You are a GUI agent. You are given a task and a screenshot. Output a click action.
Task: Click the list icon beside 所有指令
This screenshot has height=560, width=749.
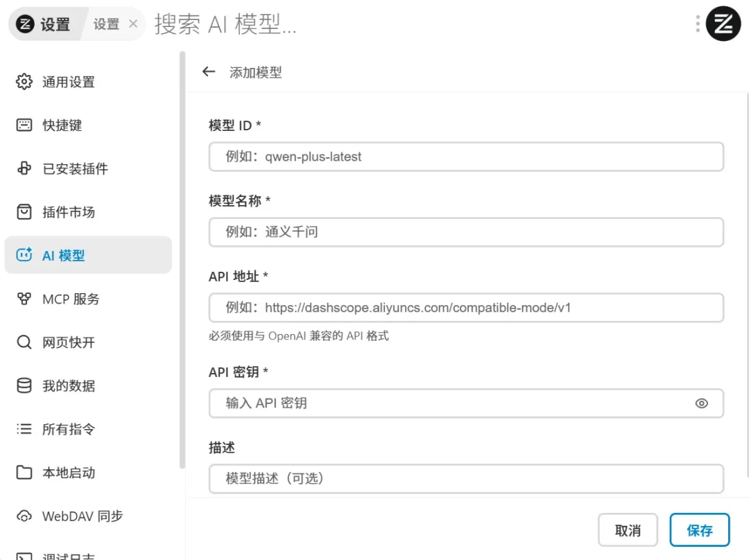click(x=24, y=429)
